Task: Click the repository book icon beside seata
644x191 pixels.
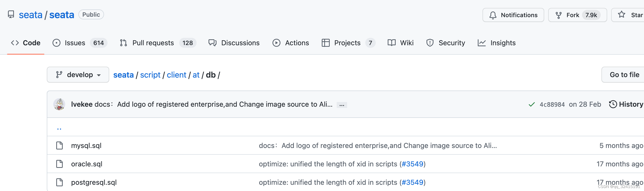Action: [x=11, y=14]
